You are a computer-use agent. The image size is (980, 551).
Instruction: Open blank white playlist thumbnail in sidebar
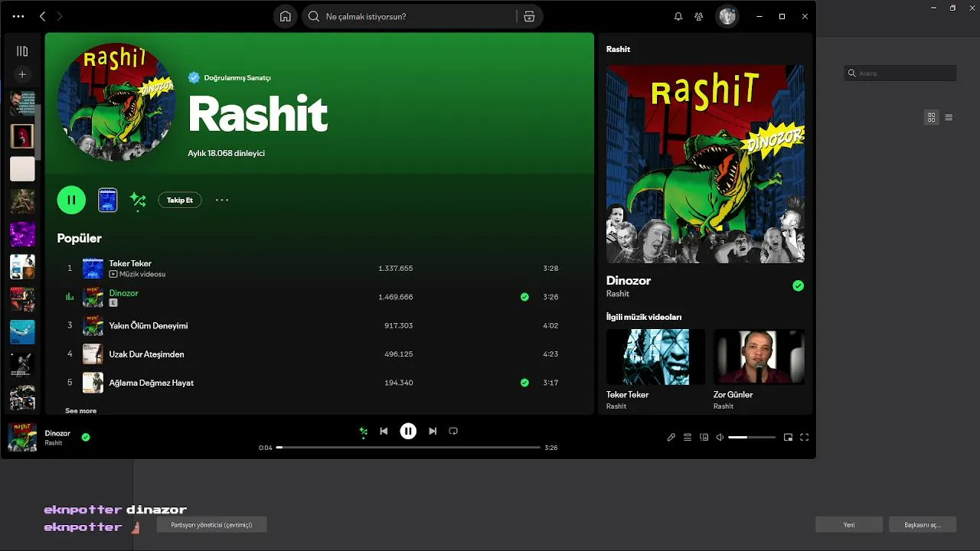22,169
